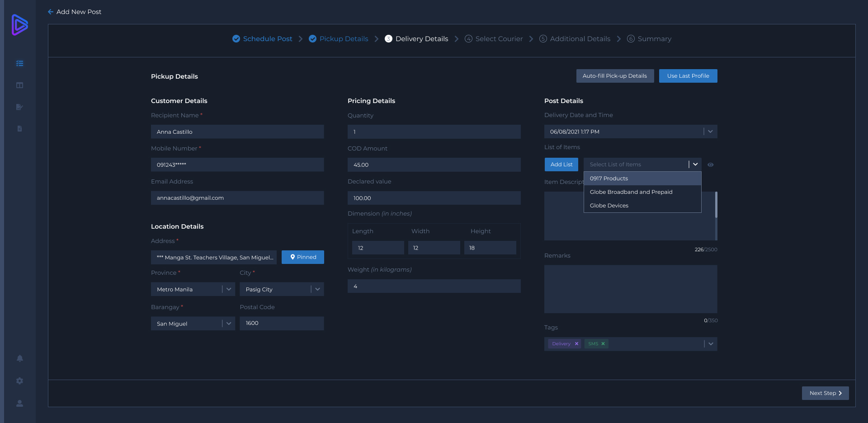Open the document sidebar icon
Viewport: 868px width, 423px height.
point(19,129)
